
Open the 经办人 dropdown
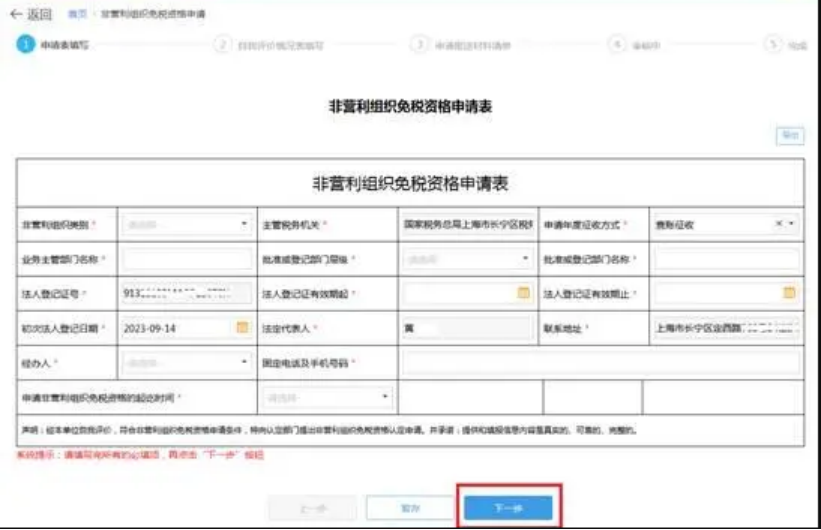pyautogui.click(x=187, y=363)
